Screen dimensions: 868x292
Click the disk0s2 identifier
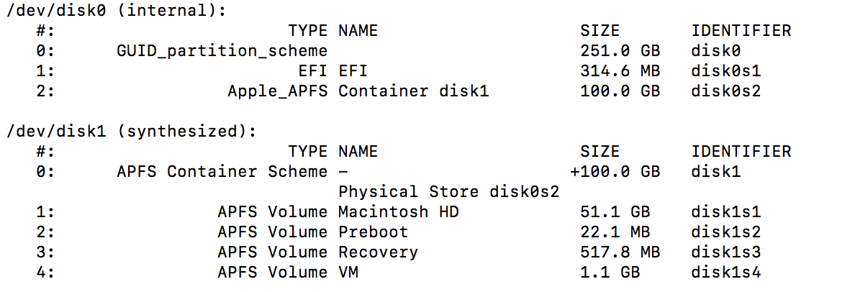click(x=726, y=91)
